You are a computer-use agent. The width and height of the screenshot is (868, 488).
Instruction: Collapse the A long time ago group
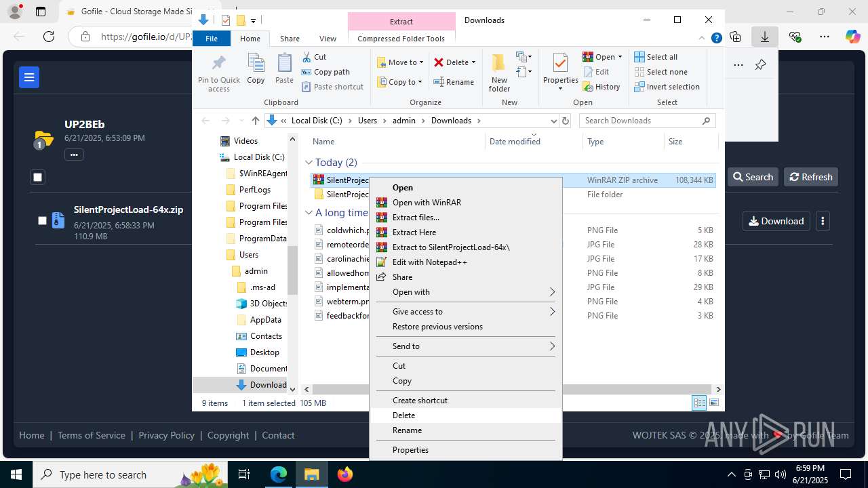(309, 213)
